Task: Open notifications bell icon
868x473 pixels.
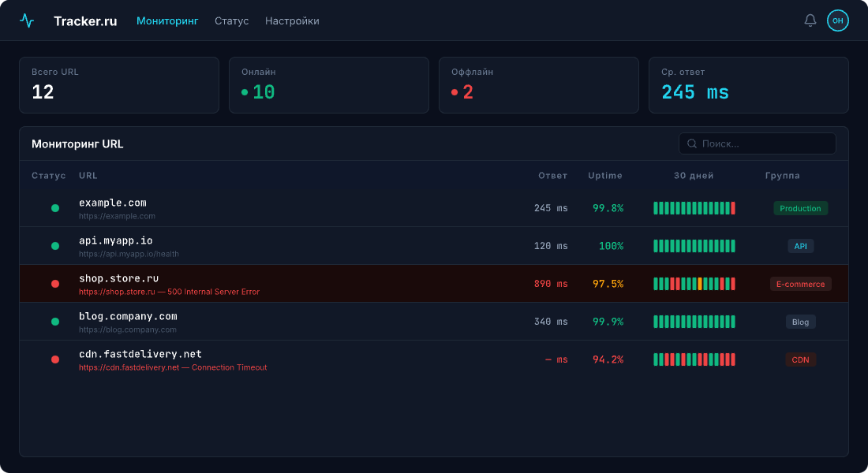Action: (810, 20)
